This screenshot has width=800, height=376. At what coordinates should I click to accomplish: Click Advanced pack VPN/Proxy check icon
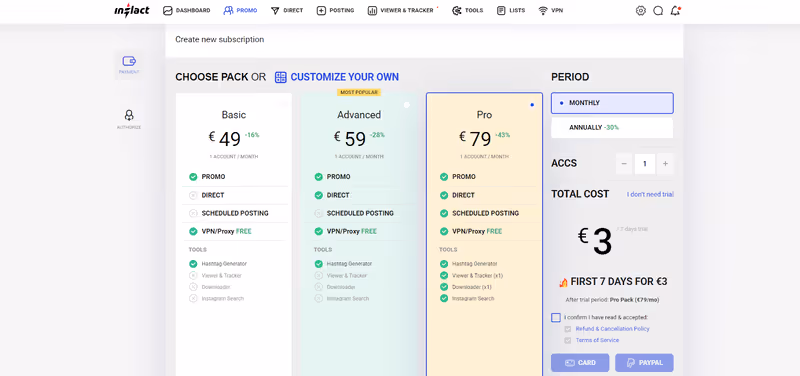318,231
